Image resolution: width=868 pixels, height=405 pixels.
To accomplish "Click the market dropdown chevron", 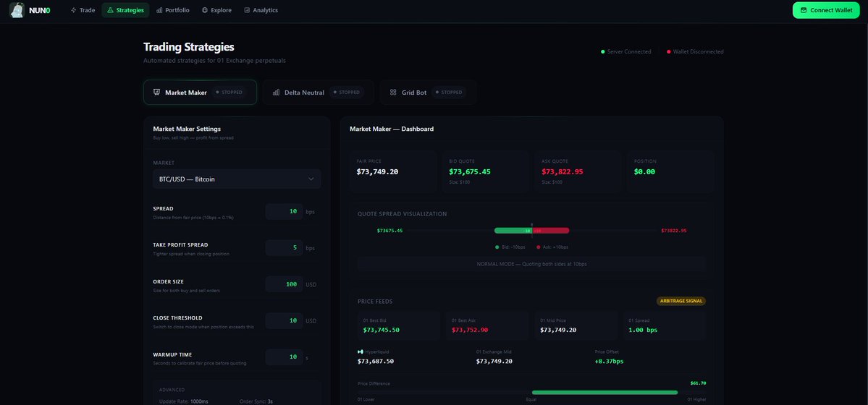I will tap(311, 179).
